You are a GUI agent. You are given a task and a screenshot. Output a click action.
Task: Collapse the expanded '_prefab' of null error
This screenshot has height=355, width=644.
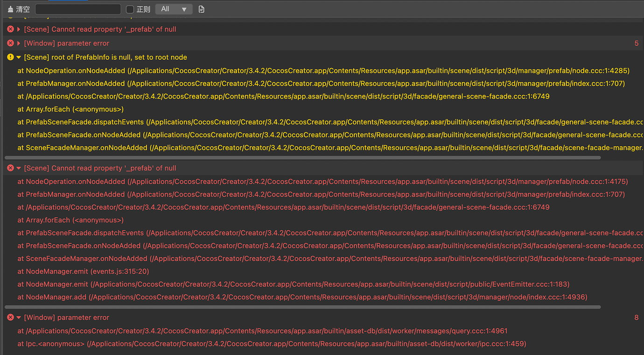19,168
